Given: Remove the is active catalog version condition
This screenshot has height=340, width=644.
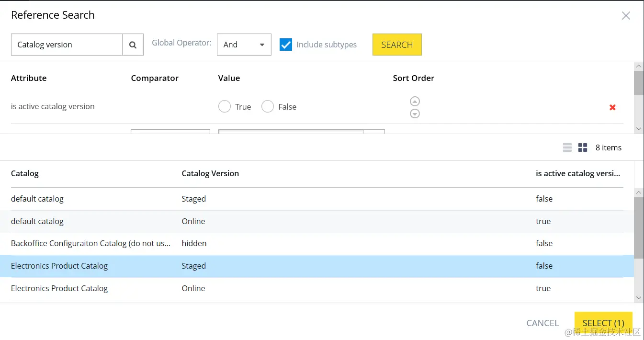Looking at the screenshot, I should [612, 107].
